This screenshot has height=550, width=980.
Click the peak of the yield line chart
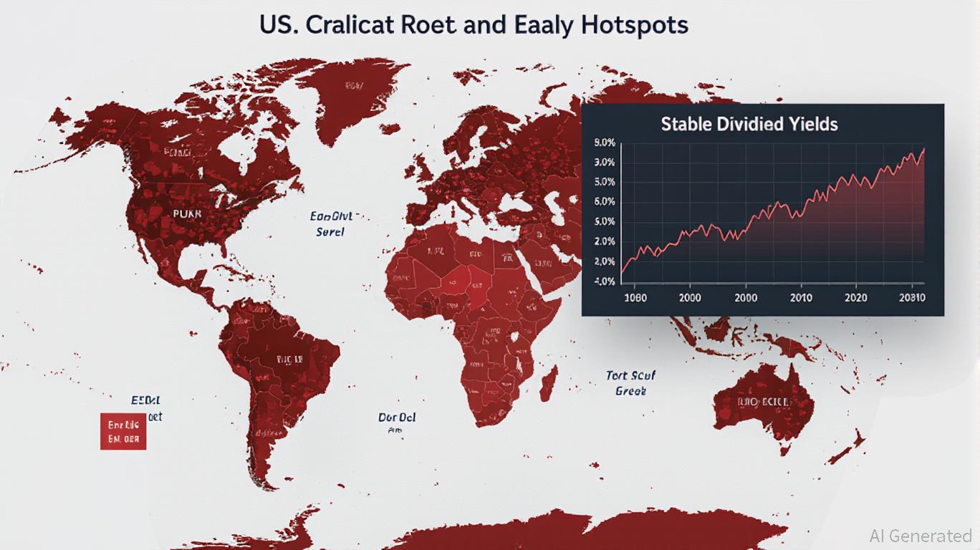[923, 149]
